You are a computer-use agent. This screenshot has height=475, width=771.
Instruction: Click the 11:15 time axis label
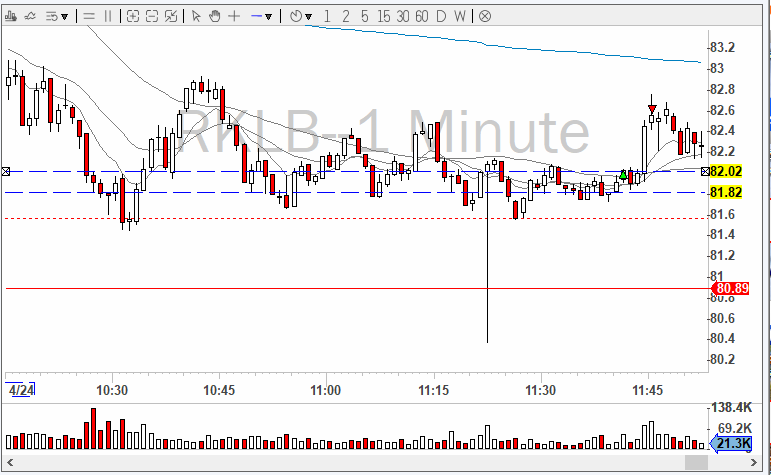tap(433, 390)
